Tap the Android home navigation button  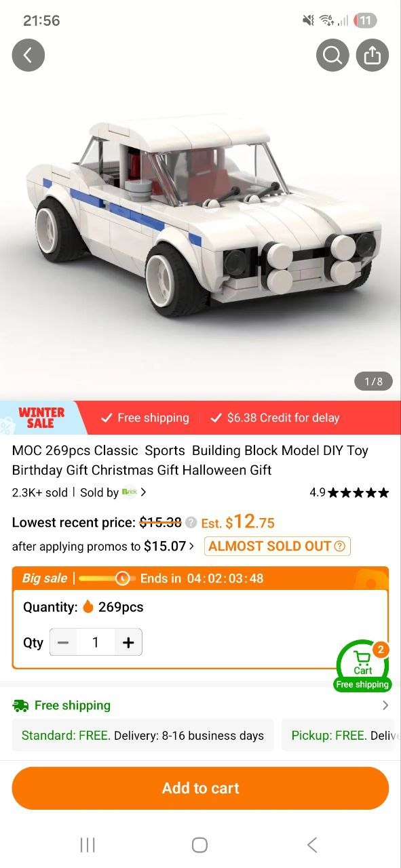tap(199, 844)
